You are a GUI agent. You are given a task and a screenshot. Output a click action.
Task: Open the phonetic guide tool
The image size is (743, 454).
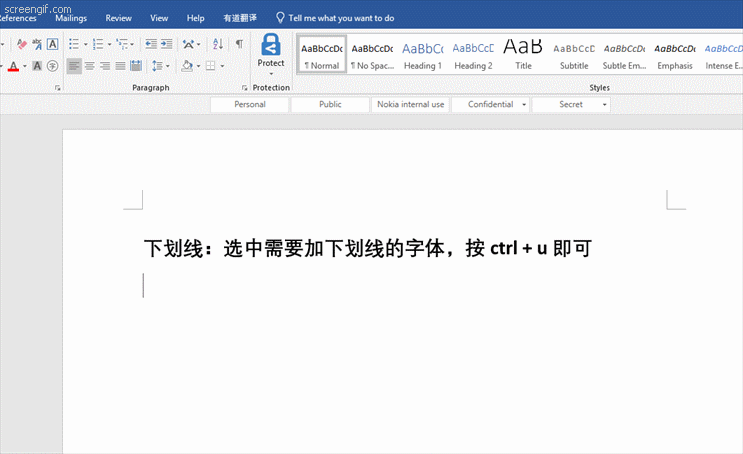pos(37,44)
